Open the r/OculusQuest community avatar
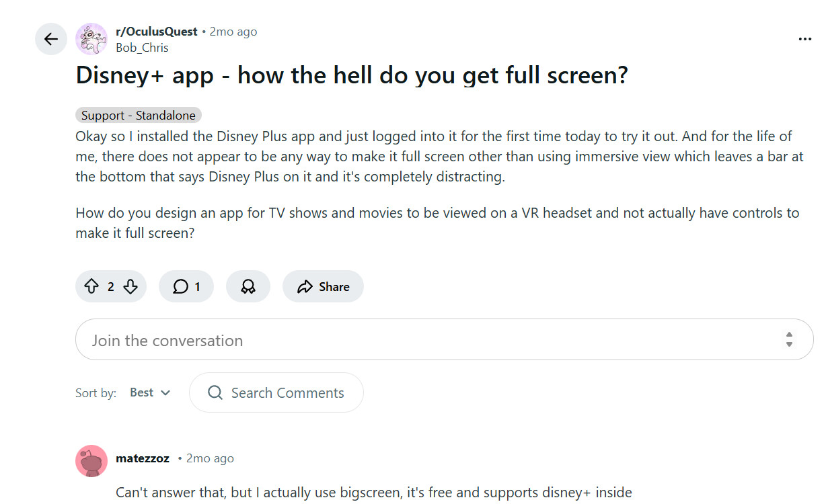 click(91, 39)
